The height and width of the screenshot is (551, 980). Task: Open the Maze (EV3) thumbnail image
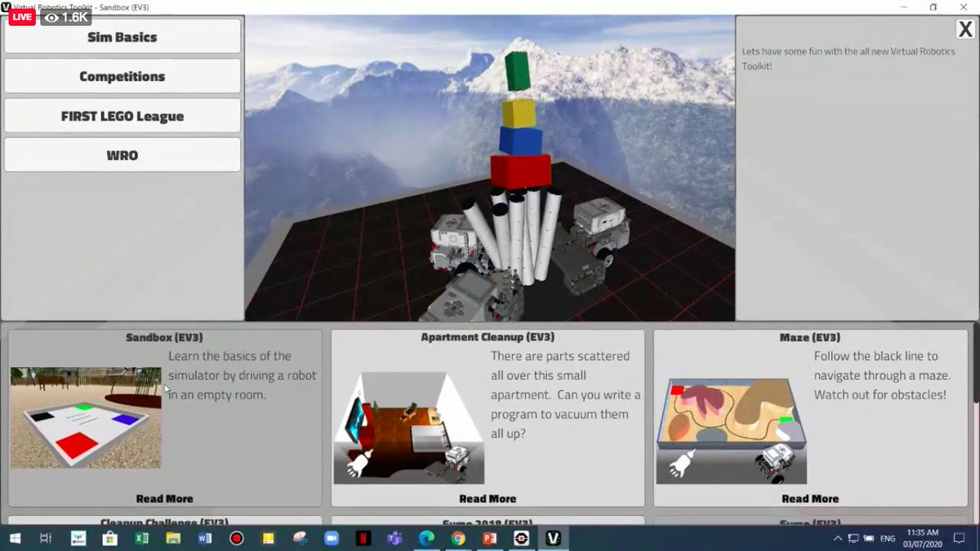click(x=732, y=430)
